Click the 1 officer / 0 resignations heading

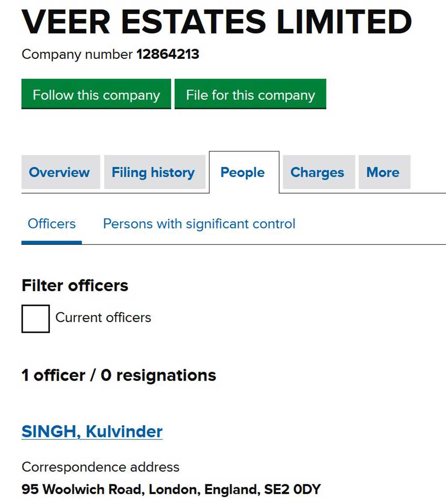(x=119, y=375)
